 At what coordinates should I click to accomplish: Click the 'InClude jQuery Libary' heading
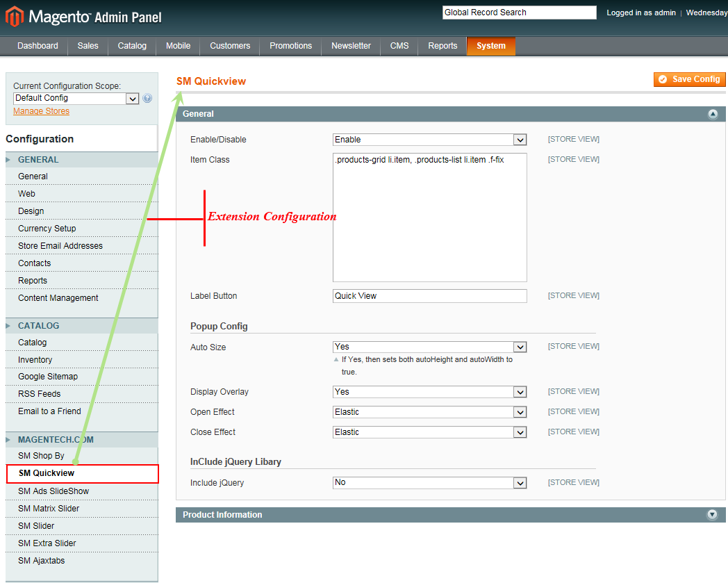point(235,462)
